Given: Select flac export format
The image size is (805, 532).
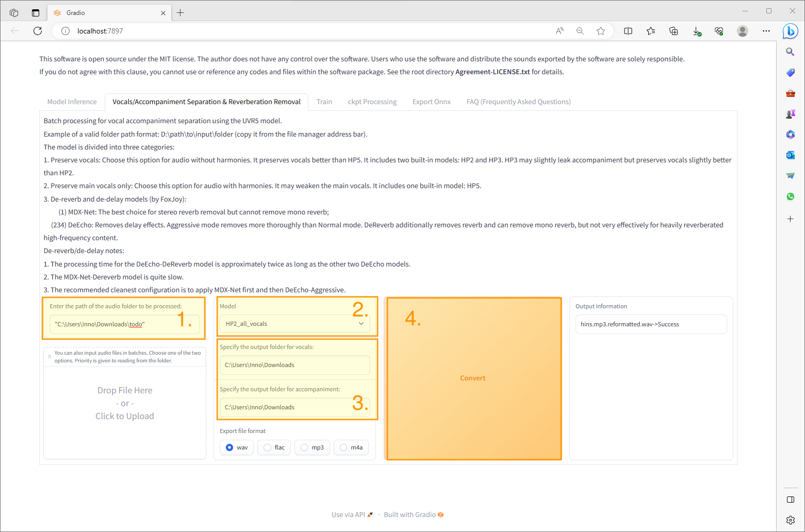Looking at the screenshot, I should [x=274, y=447].
